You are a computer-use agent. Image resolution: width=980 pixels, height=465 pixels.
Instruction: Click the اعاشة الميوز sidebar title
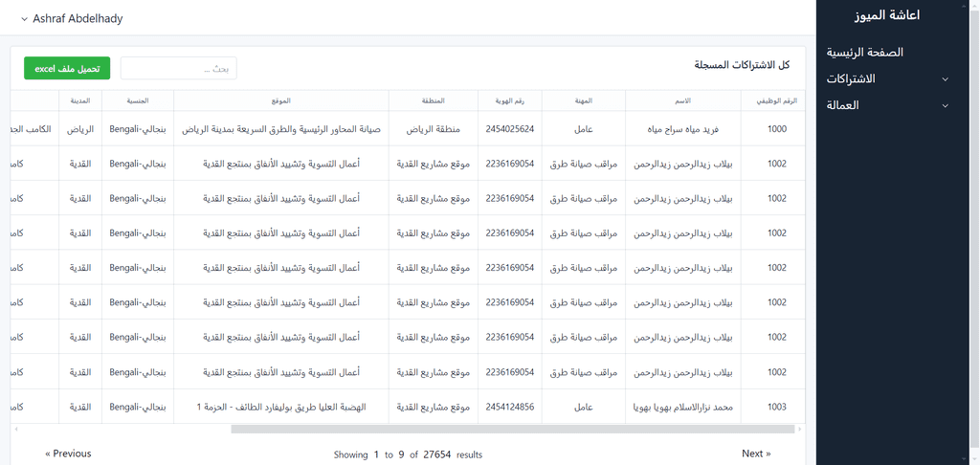coord(886,15)
